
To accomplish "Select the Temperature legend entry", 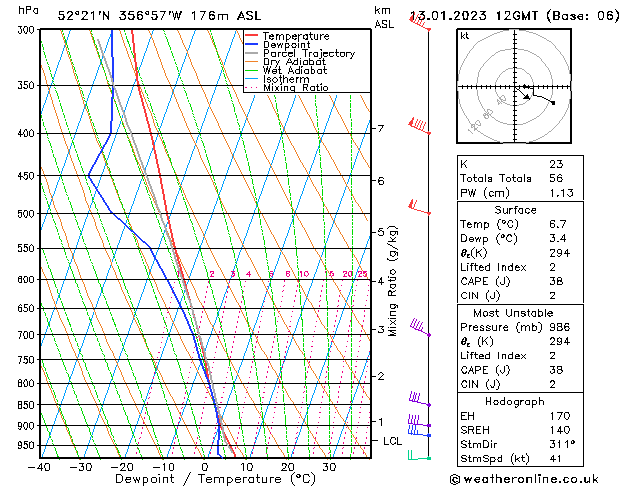I will pos(296,36).
